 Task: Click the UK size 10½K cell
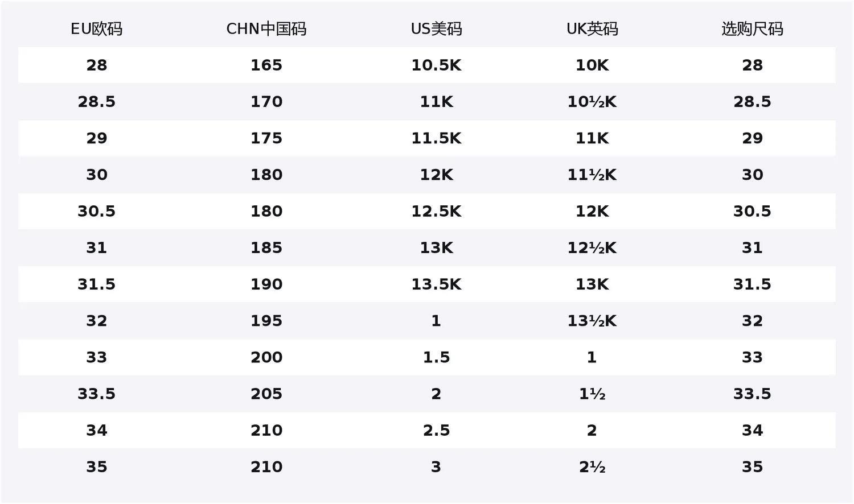point(592,102)
